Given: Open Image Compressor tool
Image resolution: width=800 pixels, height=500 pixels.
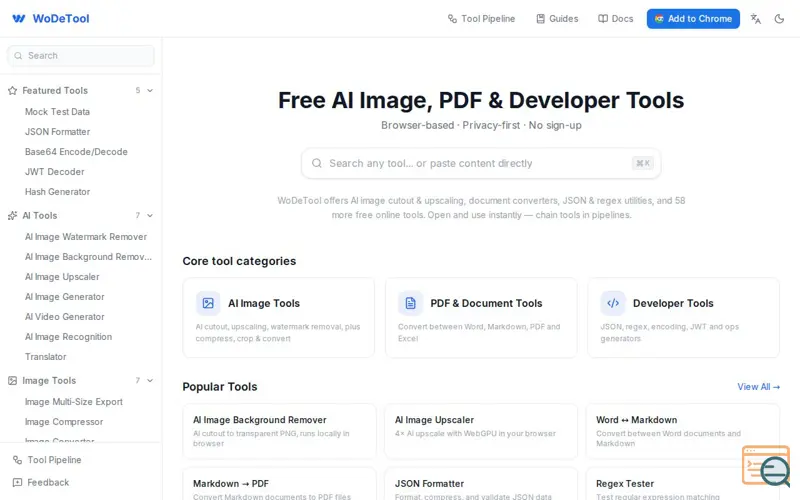Looking at the screenshot, I should [x=64, y=422].
